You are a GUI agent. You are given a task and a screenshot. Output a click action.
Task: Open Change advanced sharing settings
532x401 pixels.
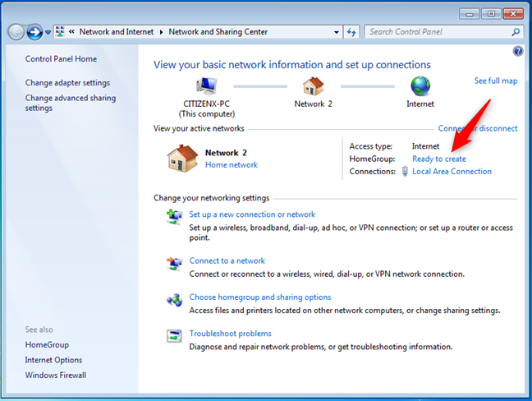[71, 103]
